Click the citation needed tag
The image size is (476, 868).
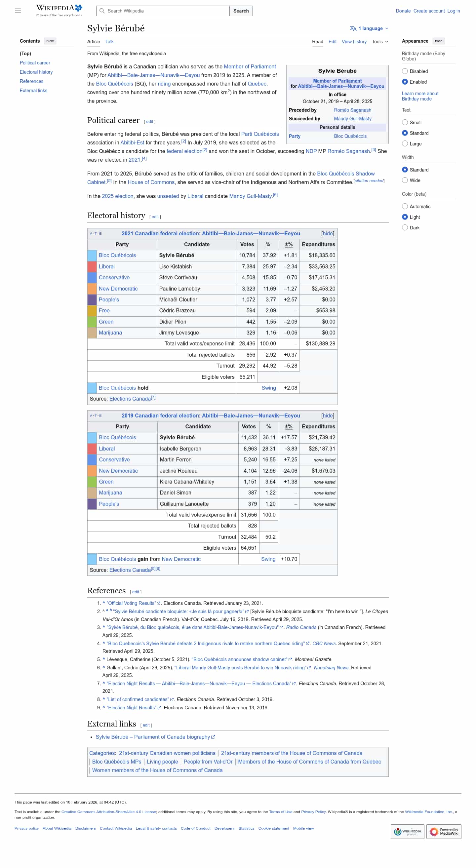tap(369, 180)
